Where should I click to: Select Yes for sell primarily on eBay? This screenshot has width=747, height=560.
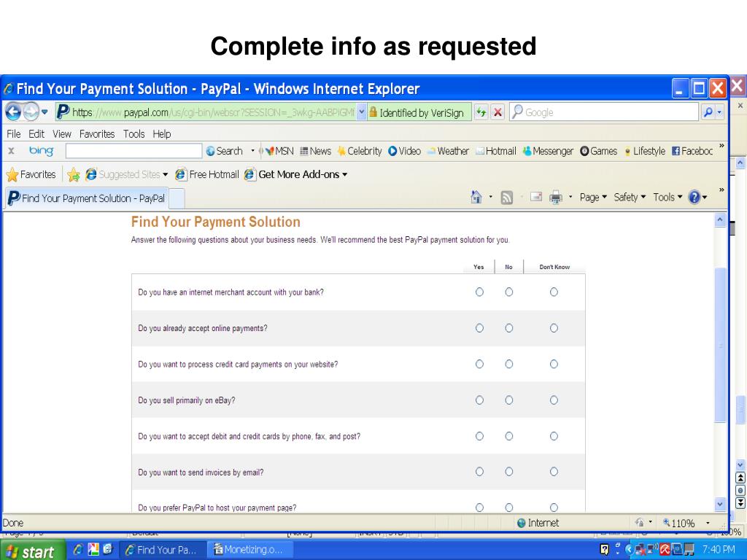(x=479, y=400)
